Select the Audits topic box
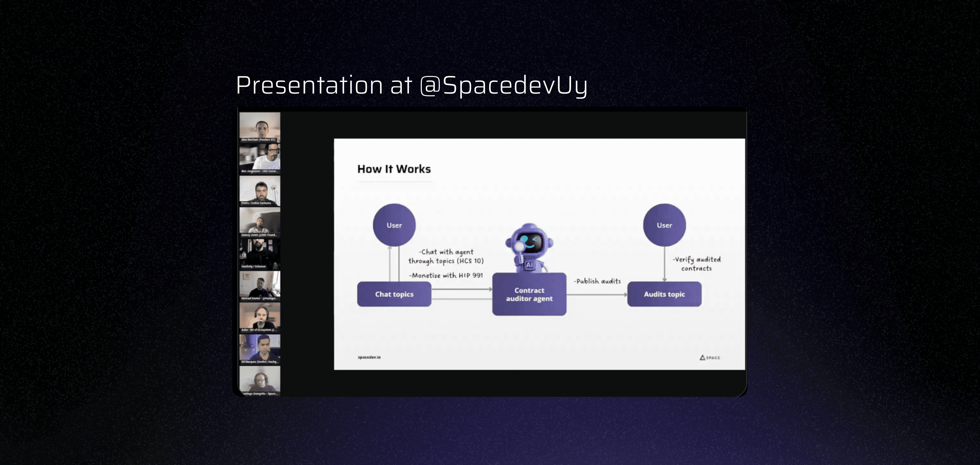 tap(664, 294)
